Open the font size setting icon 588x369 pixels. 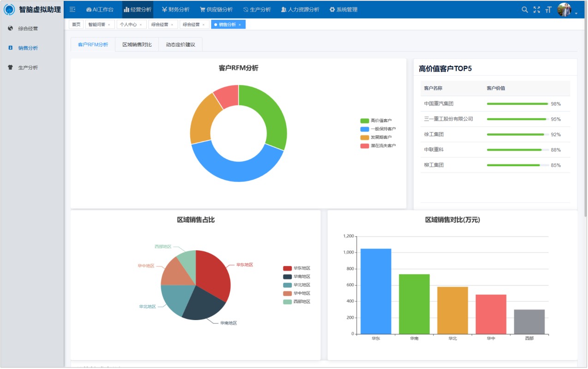(x=549, y=10)
